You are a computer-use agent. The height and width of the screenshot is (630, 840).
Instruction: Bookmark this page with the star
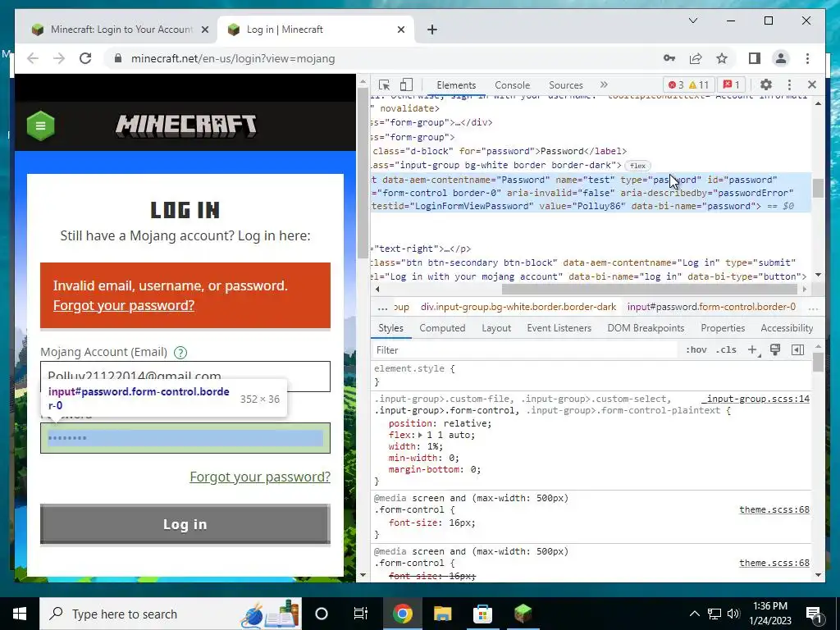pyautogui.click(x=722, y=58)
